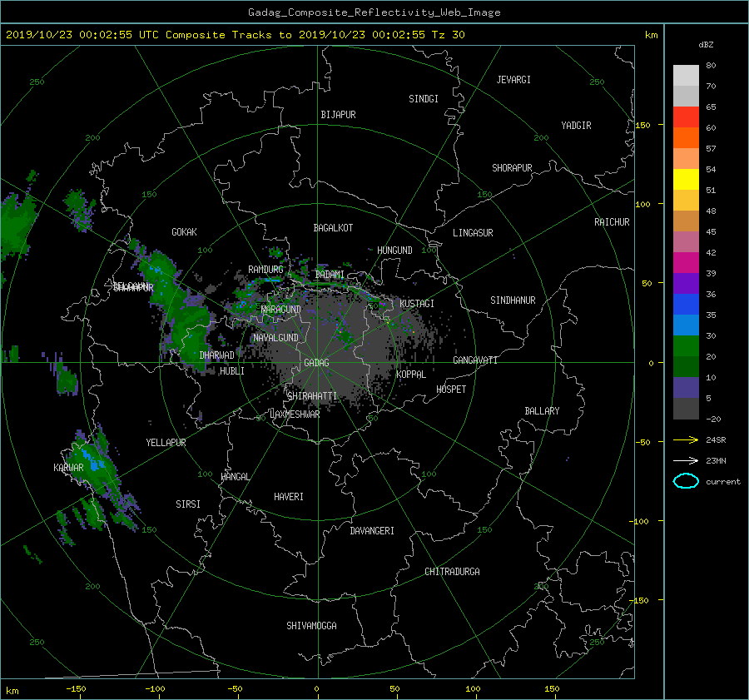Click the DHARWAD city label
This screenshot has width=749, height=700.
point(216,355)
